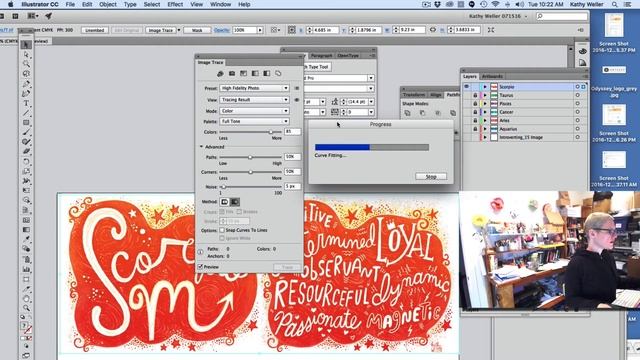Switch to the Transform tab
Image resolution: width=640 pixels, height=360 pixels.
pyautogui.click(x=414, y=95)
